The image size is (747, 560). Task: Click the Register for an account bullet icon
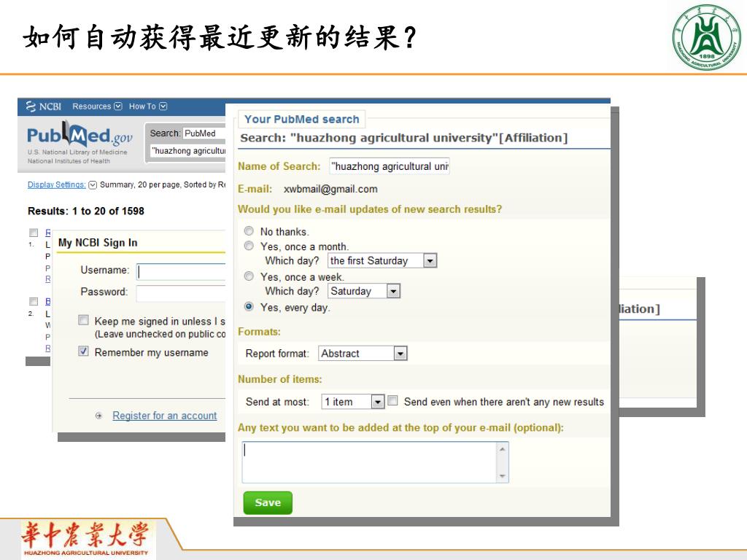click(x=98, y=416)
